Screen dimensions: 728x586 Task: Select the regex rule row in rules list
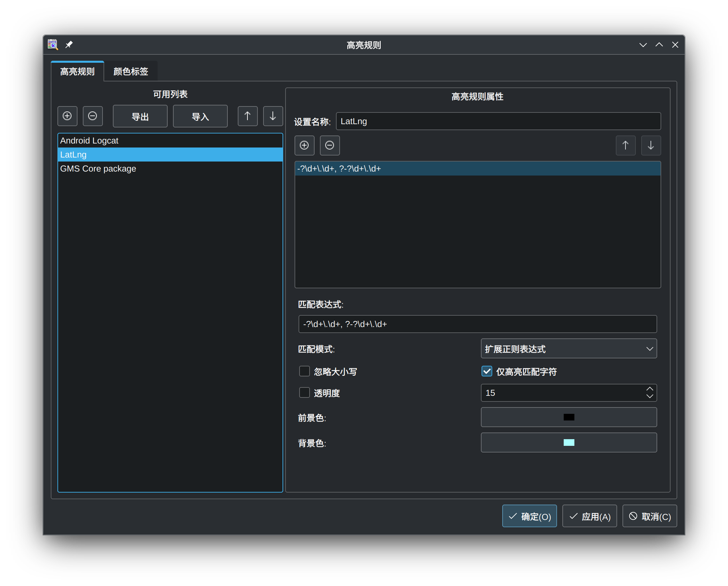(478, 169)
